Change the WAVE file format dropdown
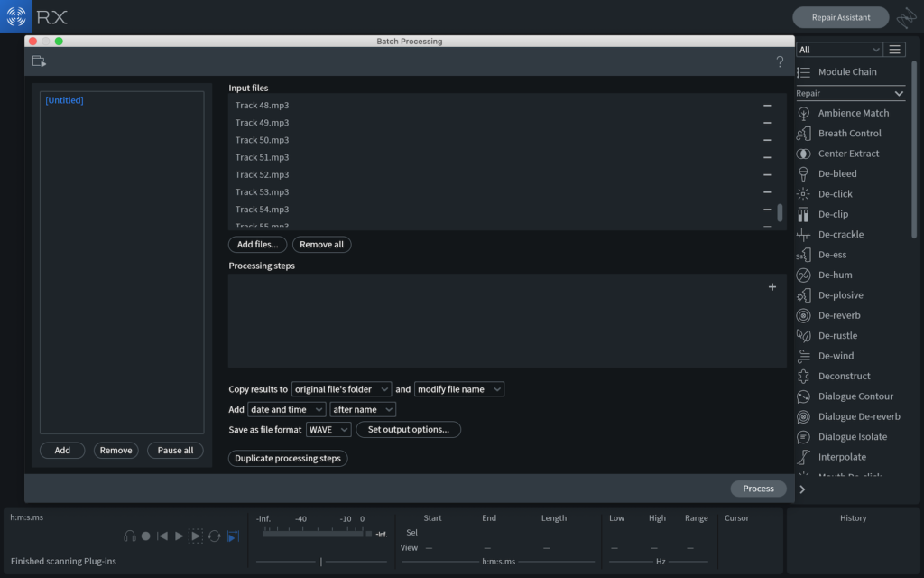Viewport: 924px width, 578px height. (x=328, y=430)
